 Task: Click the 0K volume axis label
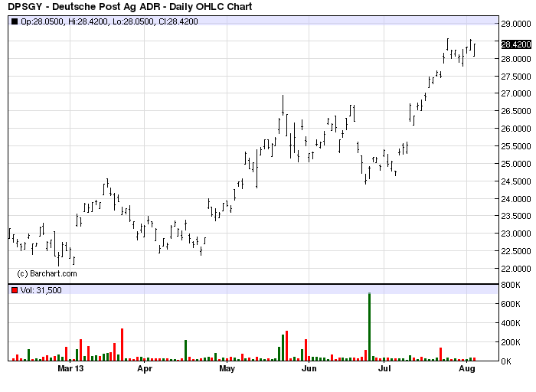coord(506,361)
